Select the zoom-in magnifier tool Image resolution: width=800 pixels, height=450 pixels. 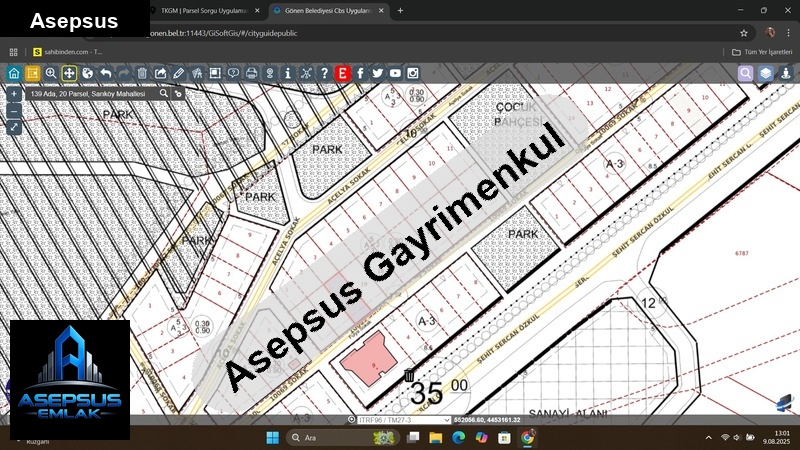[x=51, y=73]
